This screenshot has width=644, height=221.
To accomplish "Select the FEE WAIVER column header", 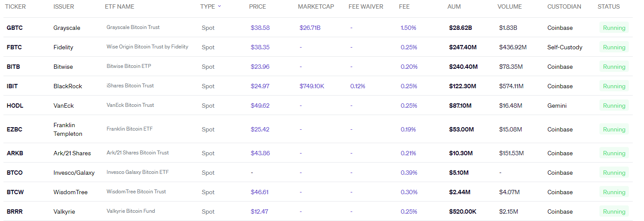I will [x=366, y=6].
